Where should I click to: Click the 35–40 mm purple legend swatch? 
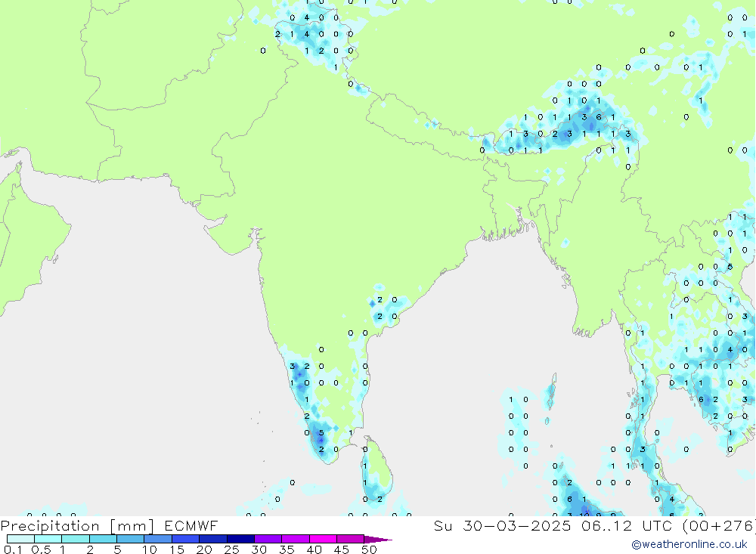[x=295, y=539]
